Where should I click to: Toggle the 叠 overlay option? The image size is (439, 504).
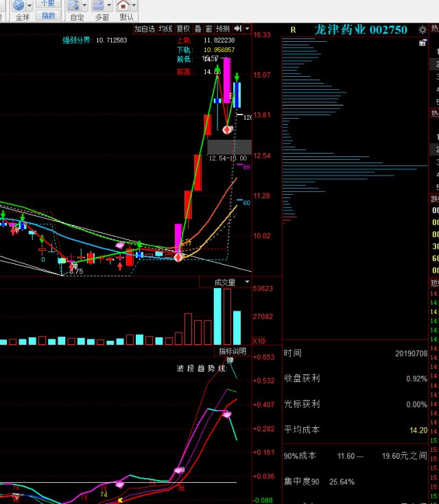pos(198,29)
